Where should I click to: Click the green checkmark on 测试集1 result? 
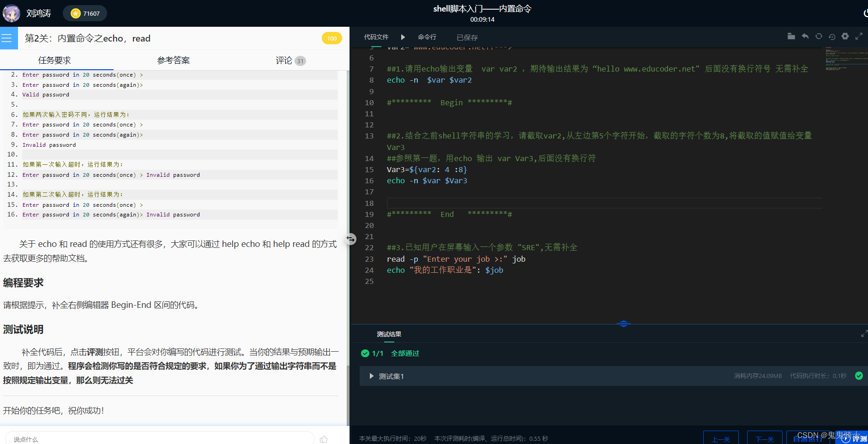tap(859, 376)
